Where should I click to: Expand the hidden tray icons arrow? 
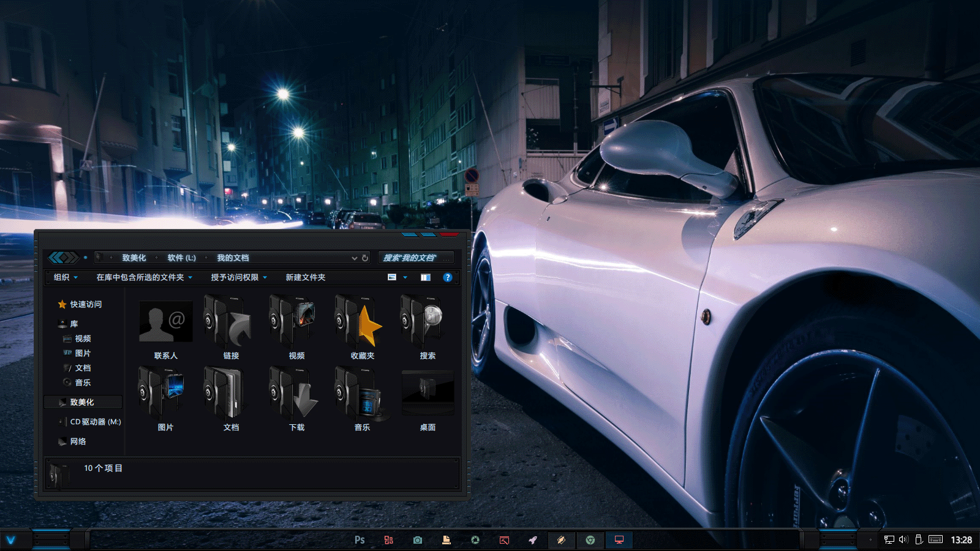(x=870, y=540)
